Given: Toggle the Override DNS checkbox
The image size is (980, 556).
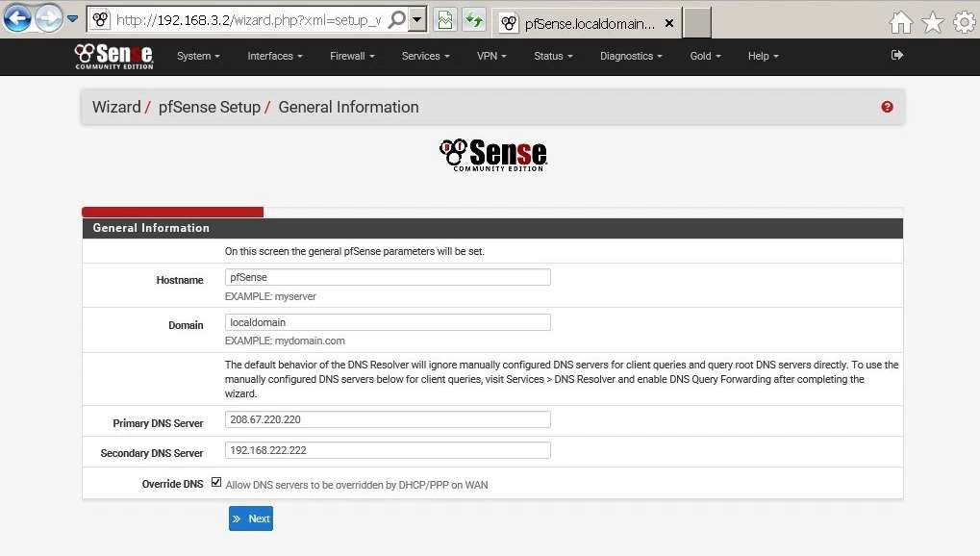Looking at the screenshot, I should 216,482.
